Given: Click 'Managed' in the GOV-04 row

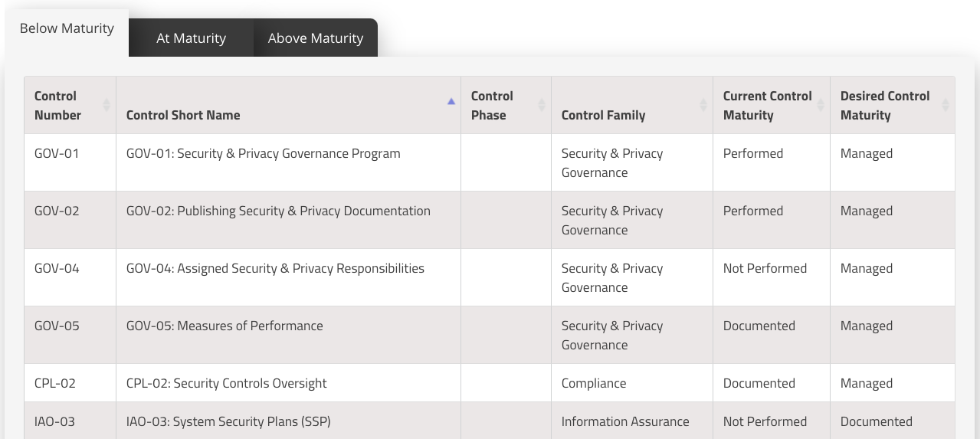Looking at the screenshot, I should [x=867, y=268].
